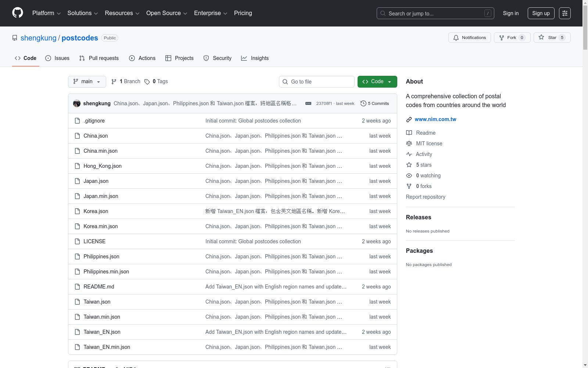Open the Philippines.json file
This screenshot has width=588, height=368.
coord(101,256)
